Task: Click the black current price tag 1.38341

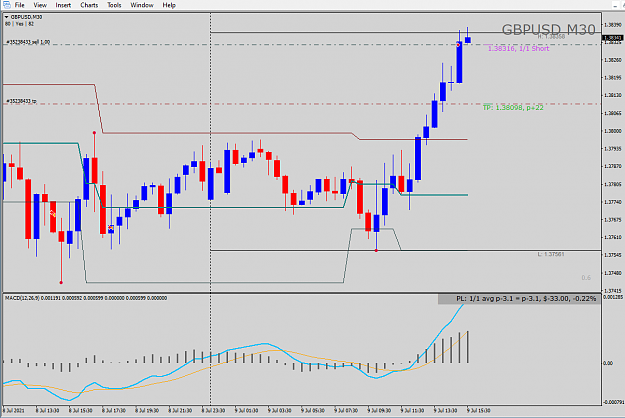Action: pos(613,38)
